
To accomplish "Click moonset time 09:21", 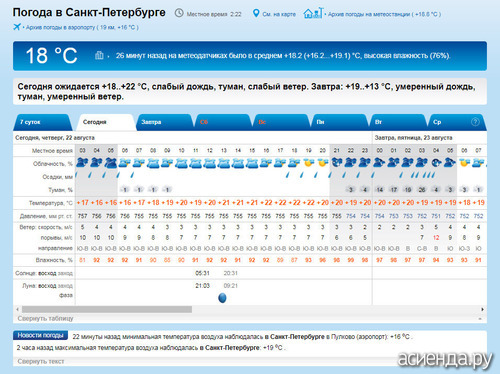I will click(230, 286).
